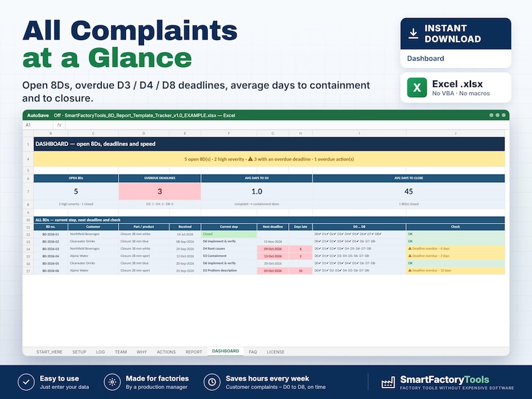532x399 pixels.
Task: Click the Next deadline column header cell
Action: coord(273,227)
